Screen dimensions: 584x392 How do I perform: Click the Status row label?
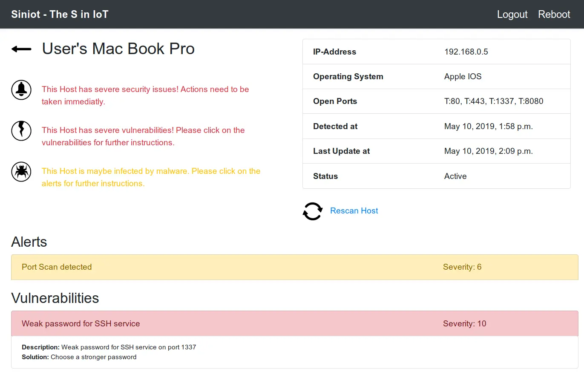(325, 176)
